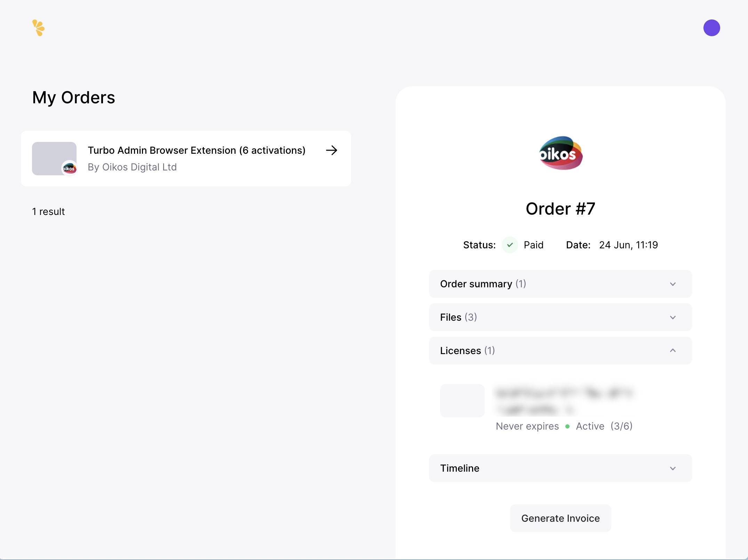This screenshot has width=748, height=560.
Task: Click the green Active status dot
Action: [567, 426]
